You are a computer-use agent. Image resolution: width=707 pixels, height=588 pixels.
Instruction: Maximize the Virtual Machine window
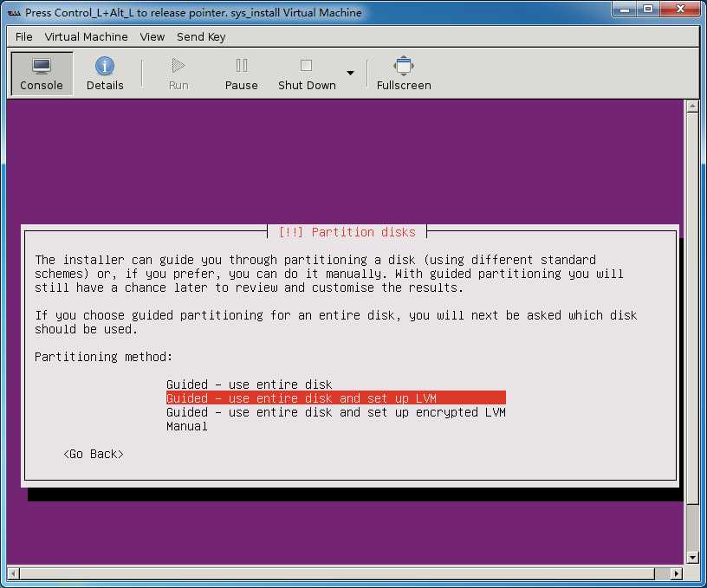click(648, 10)
